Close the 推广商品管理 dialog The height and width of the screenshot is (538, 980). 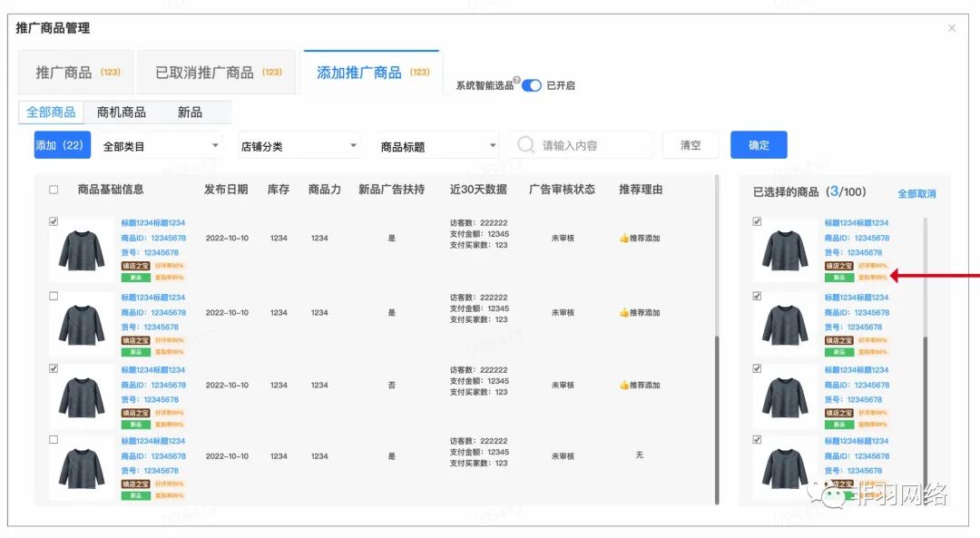(x=951, y=28)
